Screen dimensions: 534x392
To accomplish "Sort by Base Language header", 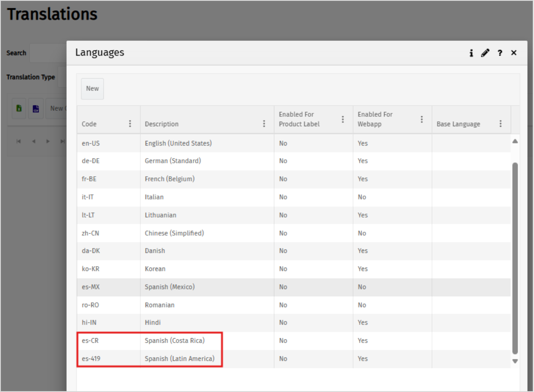I will 458,124.
